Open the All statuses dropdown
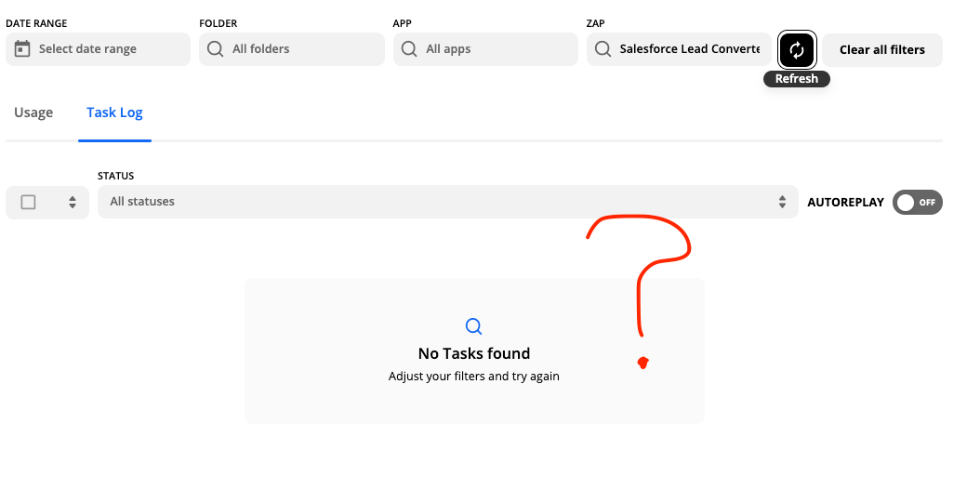Screen dimensions: 980x503 [447, 202]
